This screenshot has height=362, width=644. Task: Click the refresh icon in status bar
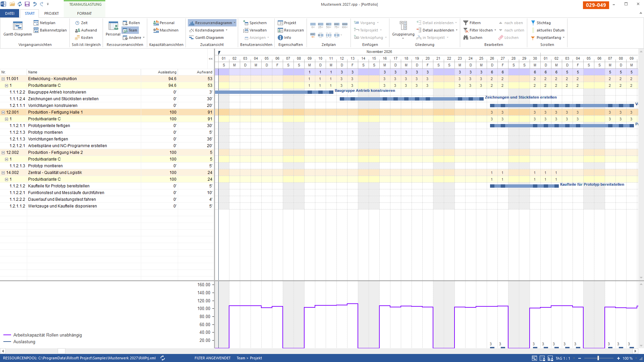click(163, 358)
